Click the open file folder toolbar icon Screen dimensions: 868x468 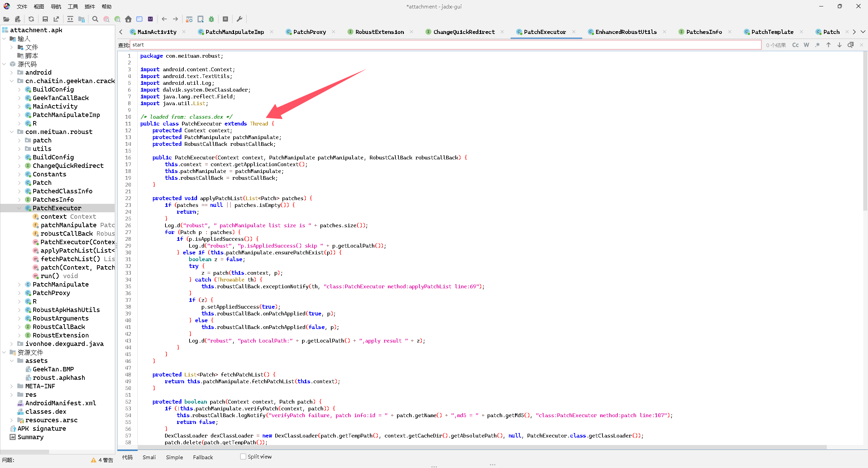tap(6, 19)
